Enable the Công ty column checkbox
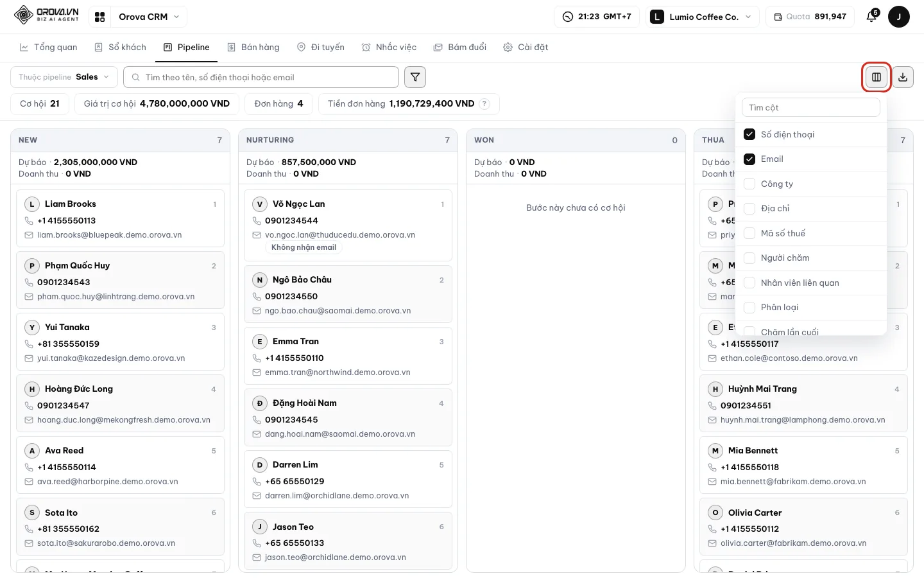The height and width of the screenshot is (578, 924). tap(749, 184)
